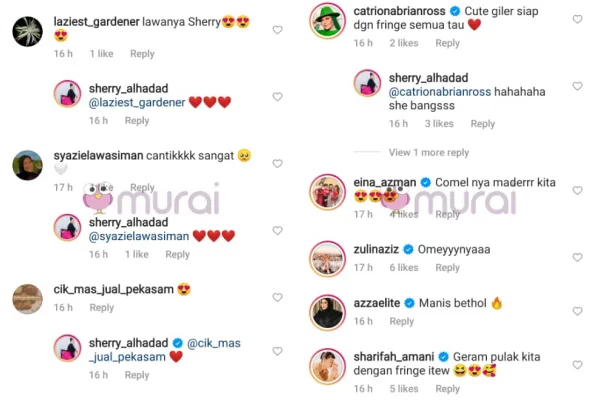Open azzaelite's profile picture

327,312
